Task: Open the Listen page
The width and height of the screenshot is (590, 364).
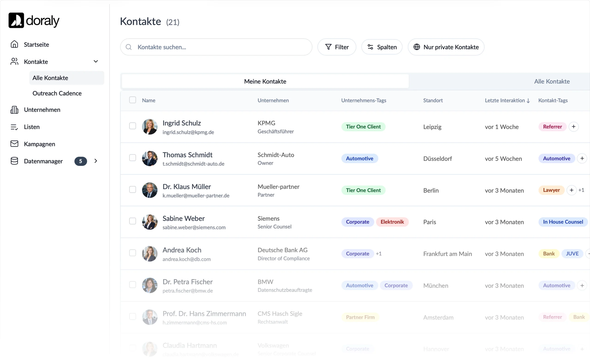Action: pos(32,127)
